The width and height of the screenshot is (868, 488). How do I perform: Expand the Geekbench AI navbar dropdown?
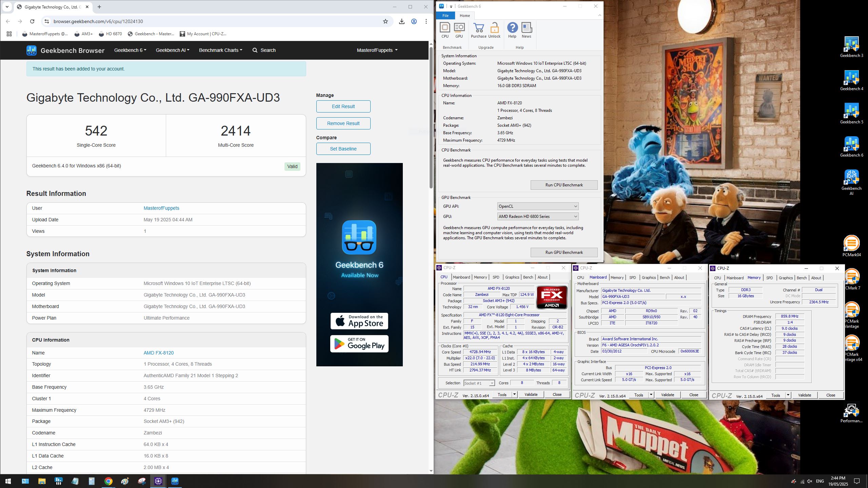point(173,50)
